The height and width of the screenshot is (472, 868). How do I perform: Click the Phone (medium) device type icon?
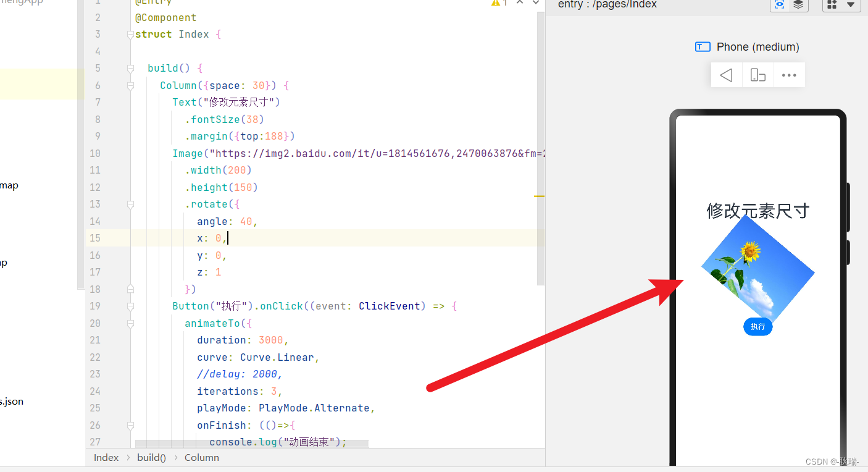[703, 47]
